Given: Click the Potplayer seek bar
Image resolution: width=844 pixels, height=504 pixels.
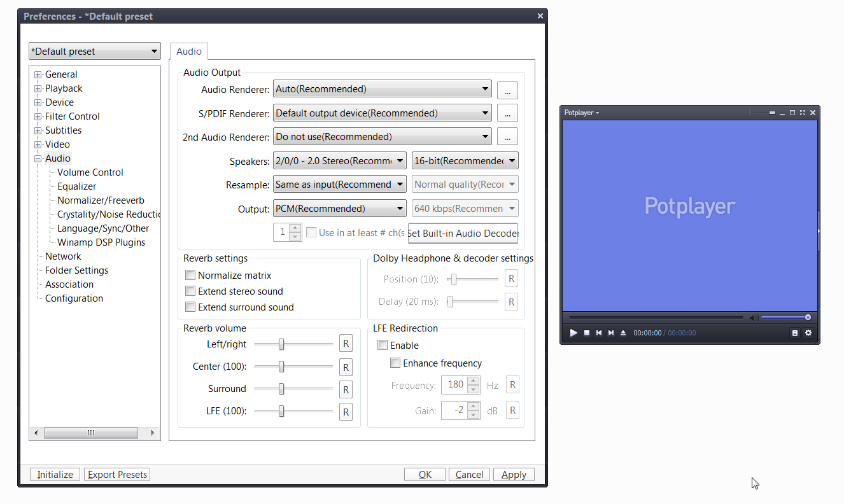Looking at the screenshot, I should tap(656, 318).
